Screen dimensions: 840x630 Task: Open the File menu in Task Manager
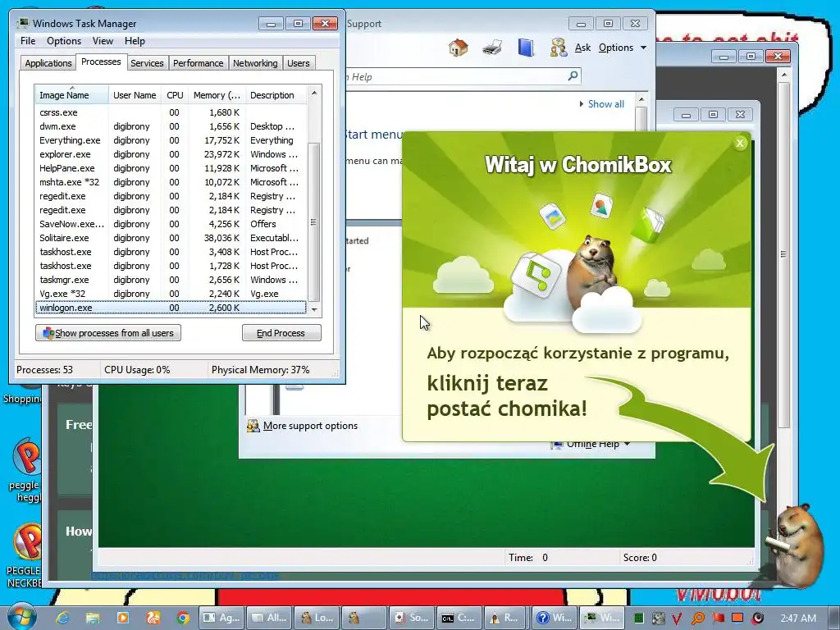point(28,41)
